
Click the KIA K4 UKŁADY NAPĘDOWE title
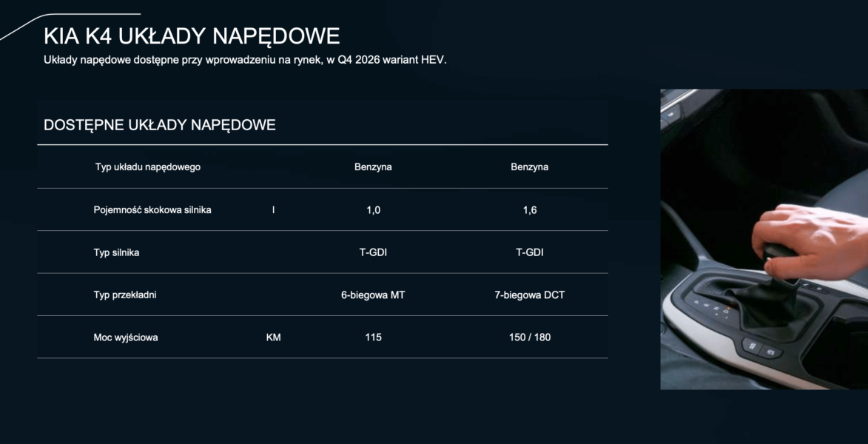pos(192,36)
